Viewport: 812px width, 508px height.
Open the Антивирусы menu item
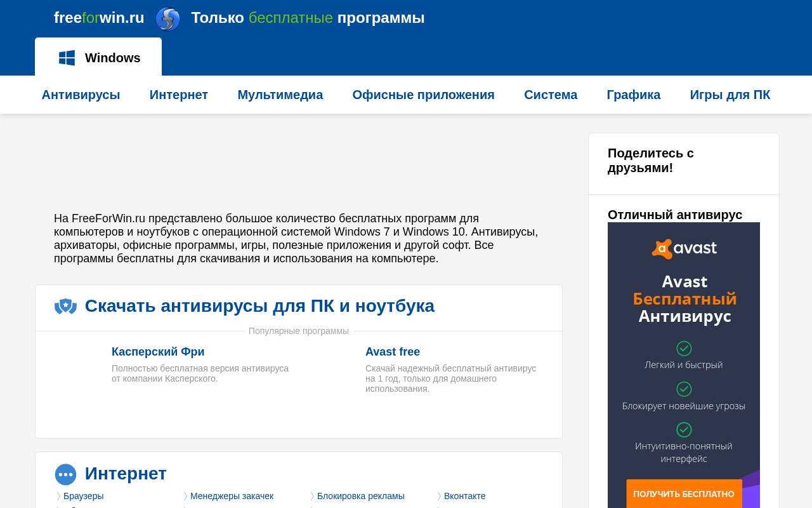click(81, 95)
